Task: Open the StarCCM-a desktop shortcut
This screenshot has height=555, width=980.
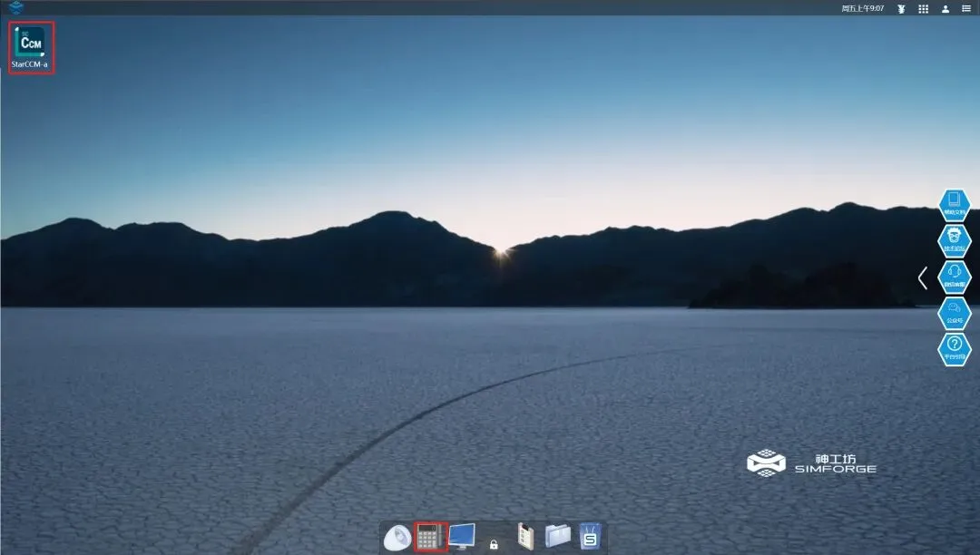Action: 31,47
